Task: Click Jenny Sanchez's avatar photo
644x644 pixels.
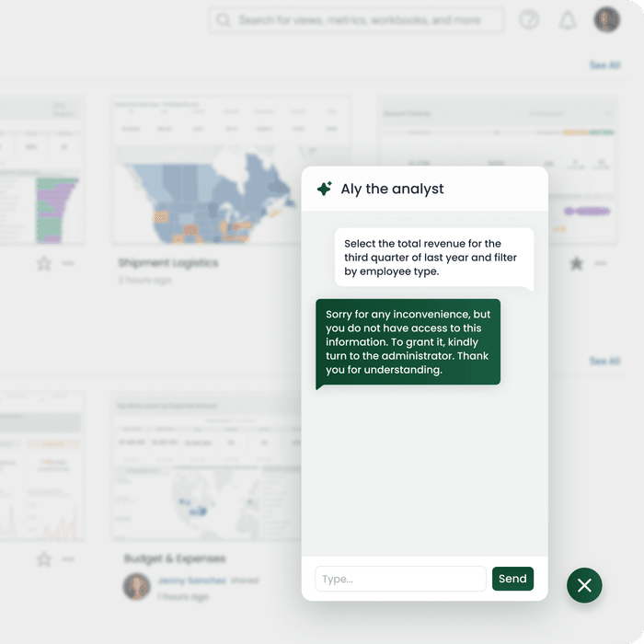Action: click(x=137, y=587)
